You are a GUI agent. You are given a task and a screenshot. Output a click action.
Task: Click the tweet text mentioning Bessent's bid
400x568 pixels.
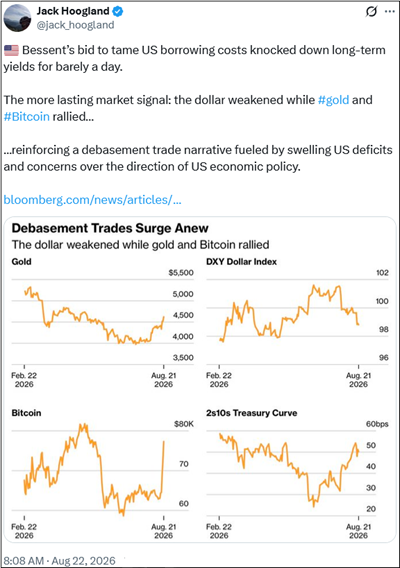pyautogui.click(x=195, y=58)
